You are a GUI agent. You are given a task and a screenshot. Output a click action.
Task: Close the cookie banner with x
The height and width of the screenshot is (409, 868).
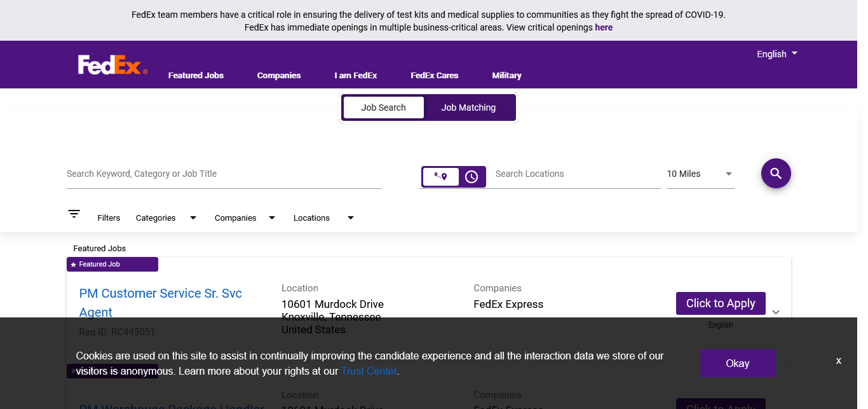pyautogui.click(x=838, y=361)
